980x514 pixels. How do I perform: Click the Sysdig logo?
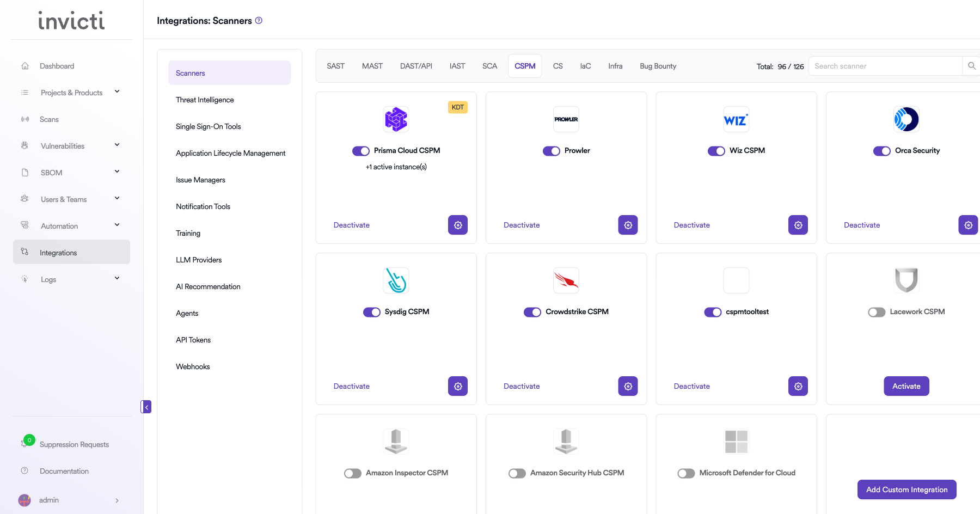click(x=396, y=280)
